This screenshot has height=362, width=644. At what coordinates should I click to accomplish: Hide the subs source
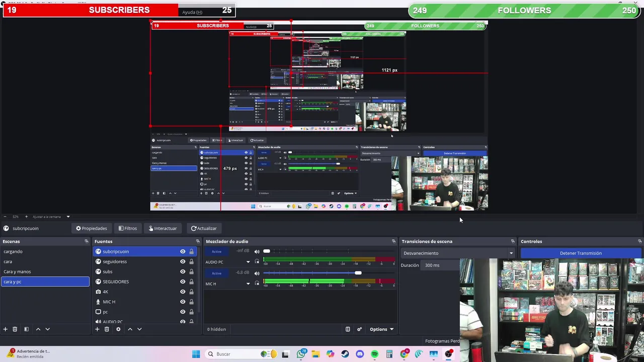point(183,271)
